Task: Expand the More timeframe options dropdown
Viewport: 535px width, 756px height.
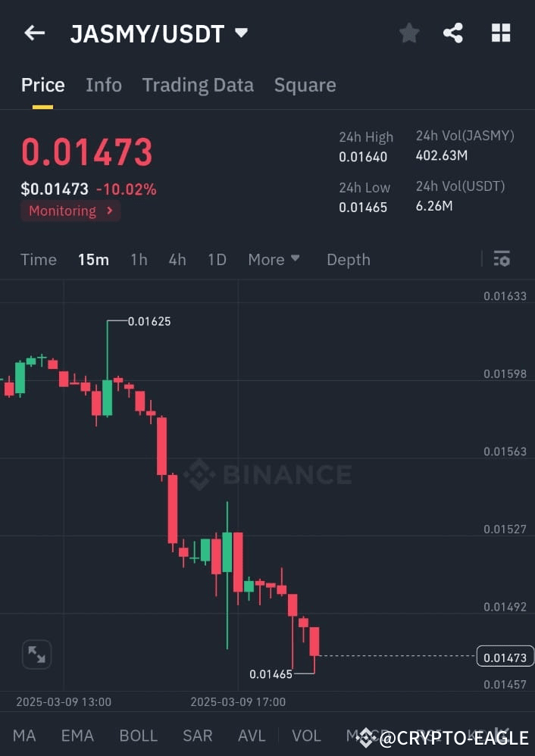Action: pos(274,259)
